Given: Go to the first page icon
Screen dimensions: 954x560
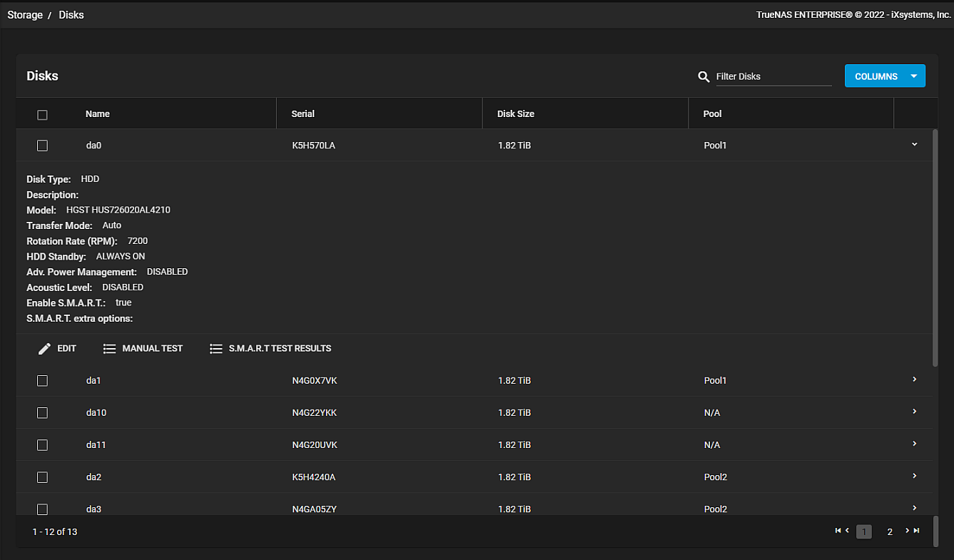Looking at the screenshot, I should click(838, 531).
